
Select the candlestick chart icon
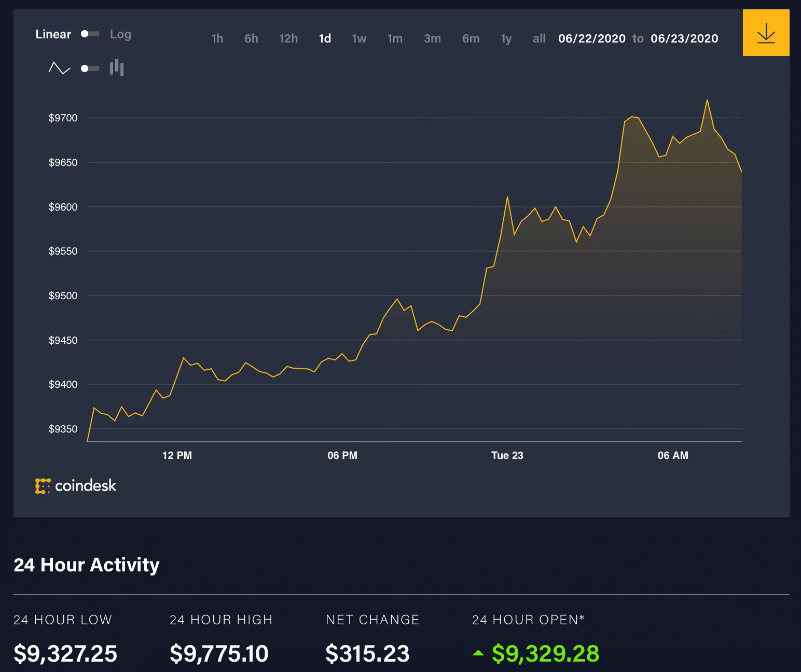(117, 68)
